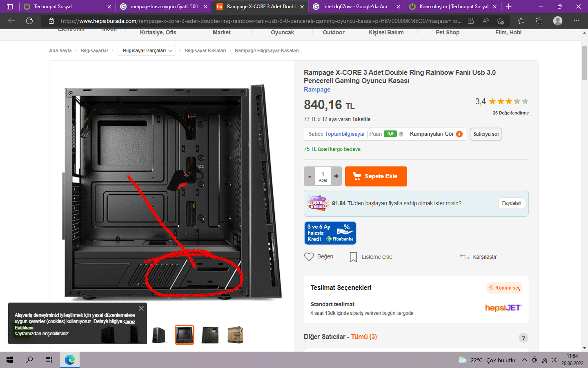
Task: Switch to the rampage kasa Google tab
Action: click(164, 7)
